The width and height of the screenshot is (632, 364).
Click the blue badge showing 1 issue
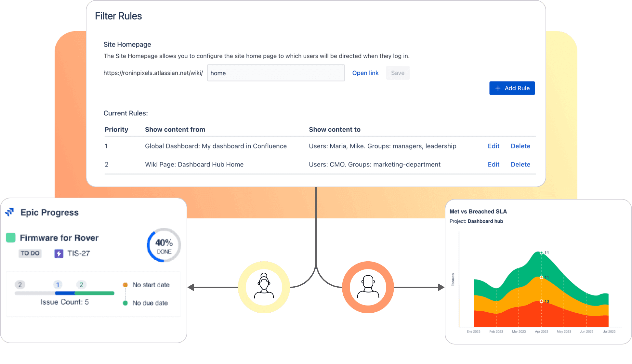pyautogui.click(x=58, y=285)
